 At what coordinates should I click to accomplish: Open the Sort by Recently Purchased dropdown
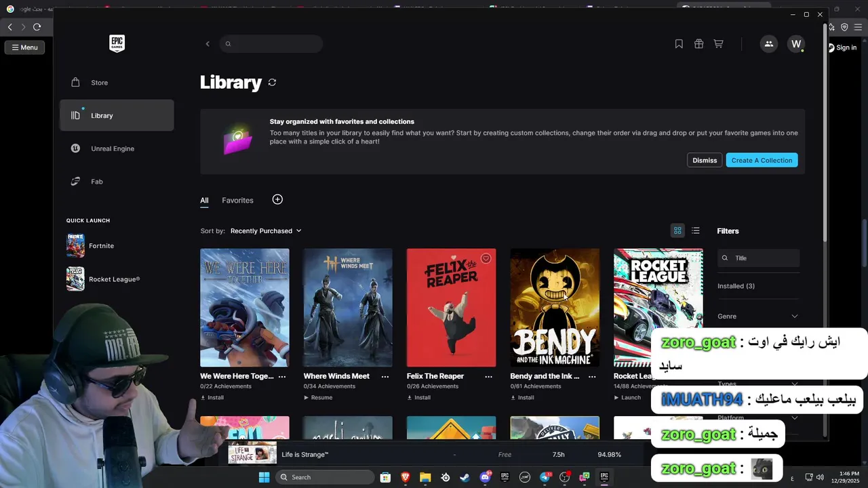266,231
